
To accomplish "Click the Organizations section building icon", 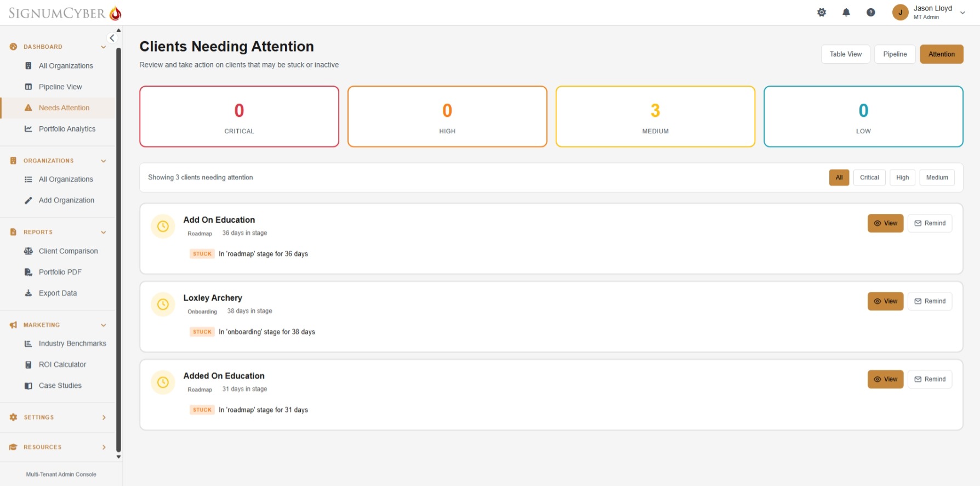I will click(x=13, y=161).
